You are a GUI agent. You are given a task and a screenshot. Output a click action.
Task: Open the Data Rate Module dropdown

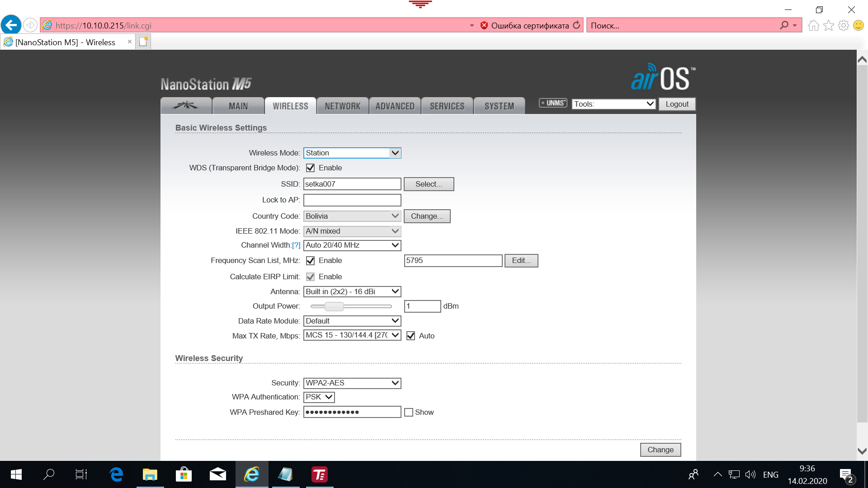coord(352,321)
